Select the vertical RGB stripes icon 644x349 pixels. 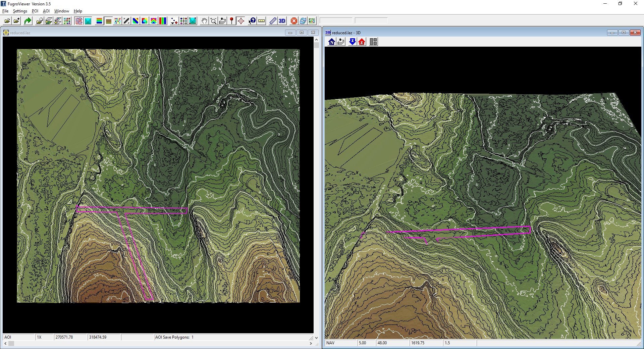pos(163,21)
